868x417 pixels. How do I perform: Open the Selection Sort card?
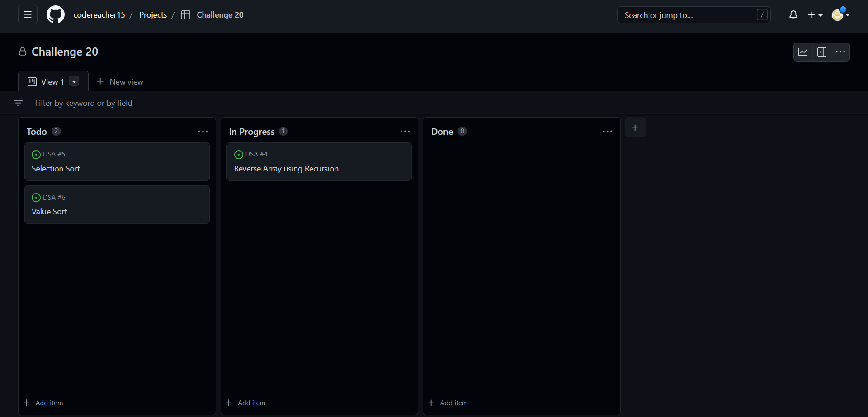(x=56, y=168)
